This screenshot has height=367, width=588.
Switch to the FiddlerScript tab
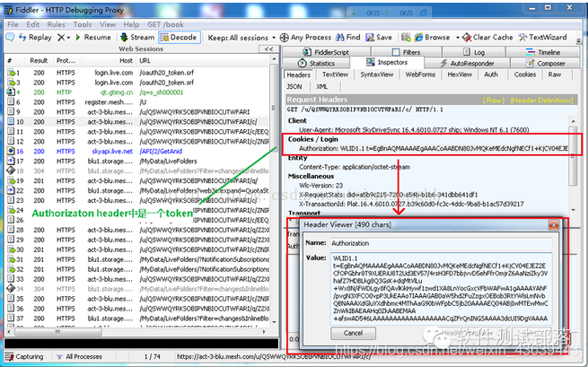click(x=326, y=52)
